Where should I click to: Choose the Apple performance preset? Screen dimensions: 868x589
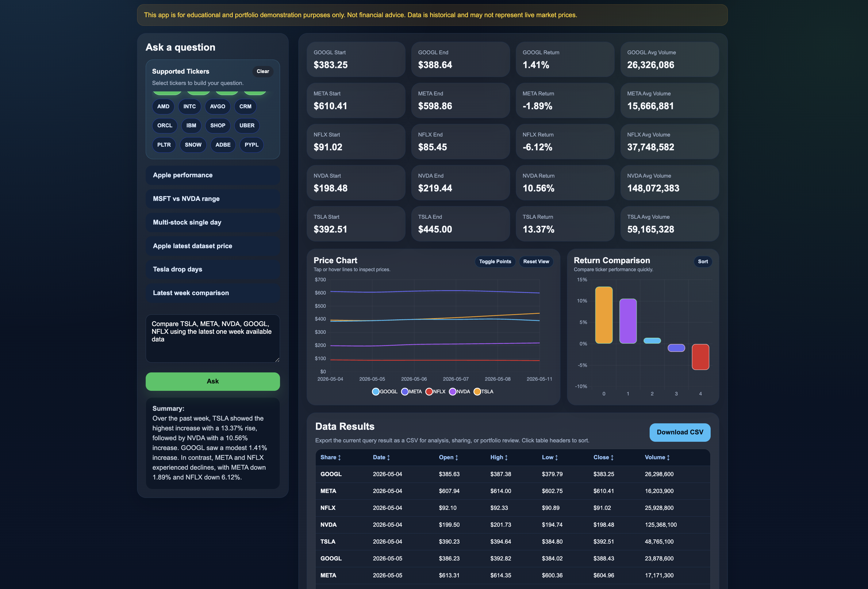tap(213, 175)
